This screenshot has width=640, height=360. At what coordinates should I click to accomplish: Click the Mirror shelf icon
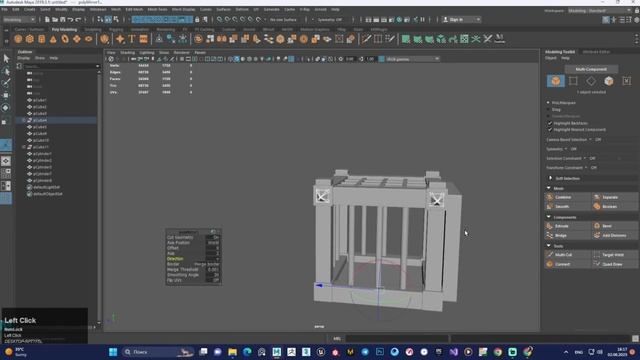222,39
